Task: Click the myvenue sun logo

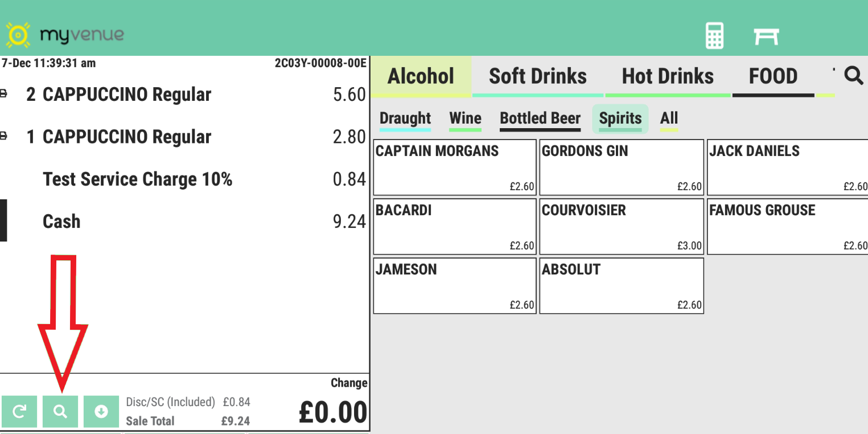Action: (18, 35)
